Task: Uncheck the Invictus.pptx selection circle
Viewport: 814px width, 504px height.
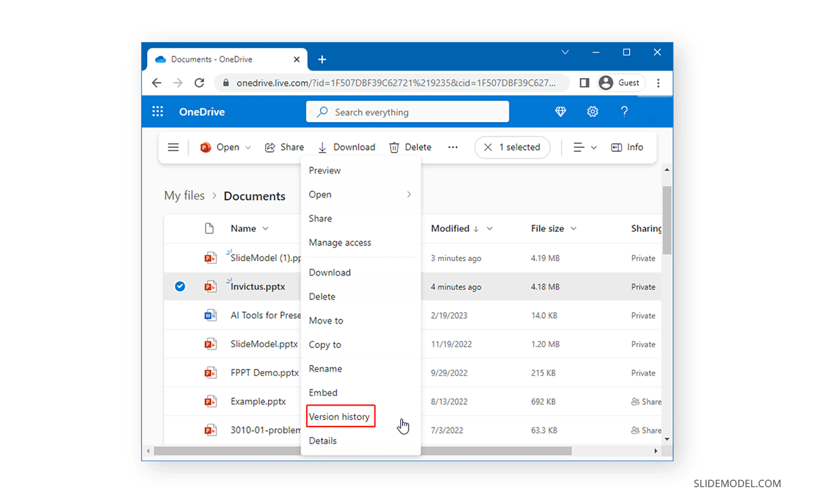Action: tap(180, 287)
